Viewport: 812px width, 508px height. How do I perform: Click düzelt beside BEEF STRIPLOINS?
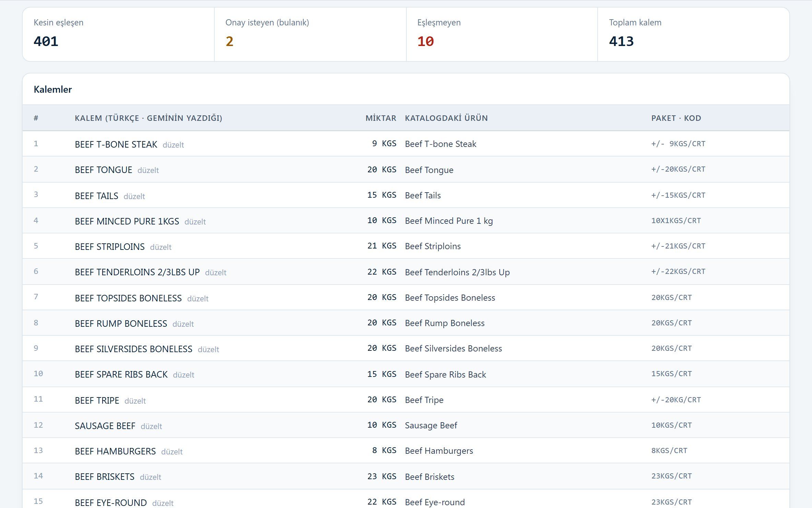160,247
